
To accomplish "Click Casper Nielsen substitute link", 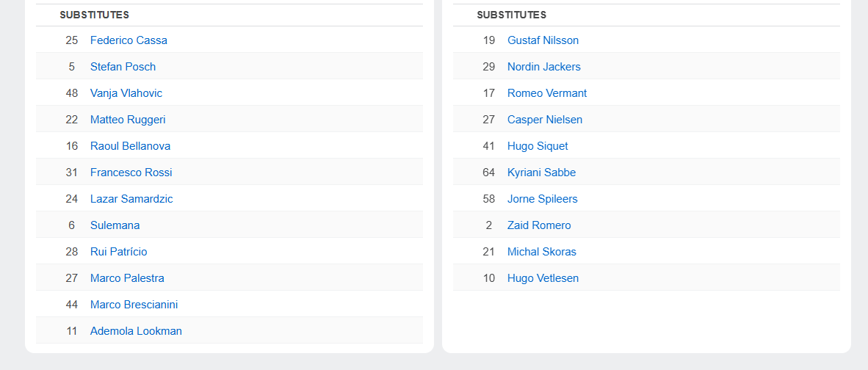I will [545, 120].
